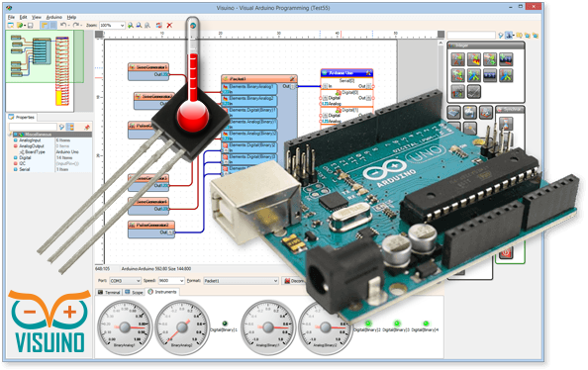Click the Undo arrow icon
Image resolution: width=588 pixels, height=370 pixels.
(63, 25)
